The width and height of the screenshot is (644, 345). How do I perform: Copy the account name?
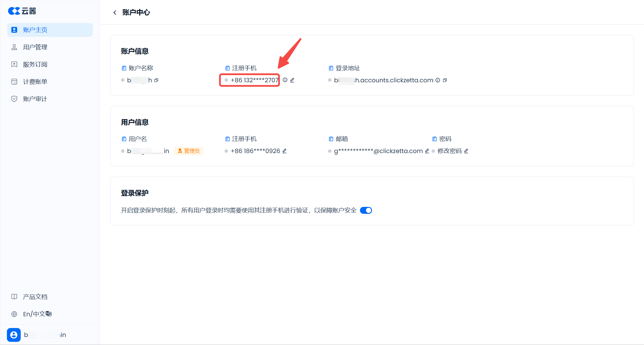pos(156,80)
